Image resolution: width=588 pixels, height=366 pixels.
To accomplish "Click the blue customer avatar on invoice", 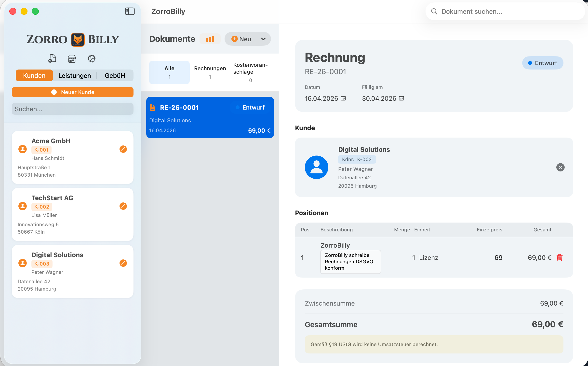I will tap(317, 167).
